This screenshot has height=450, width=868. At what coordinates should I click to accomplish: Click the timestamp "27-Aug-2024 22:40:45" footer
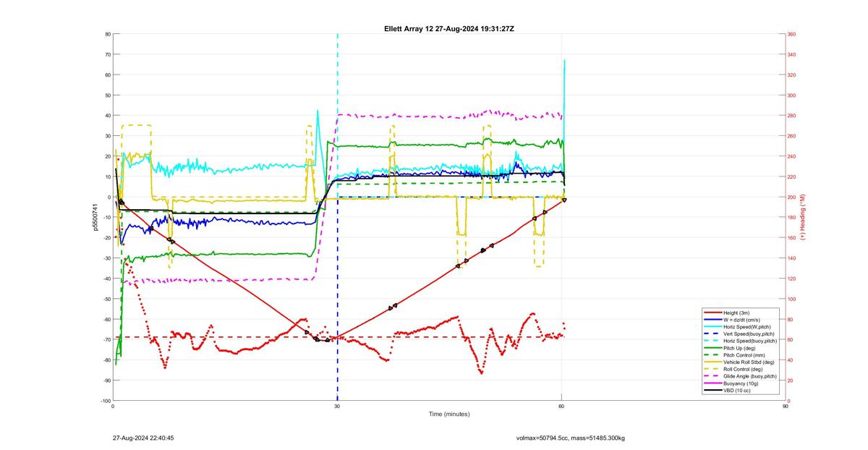tap(143, 438)
